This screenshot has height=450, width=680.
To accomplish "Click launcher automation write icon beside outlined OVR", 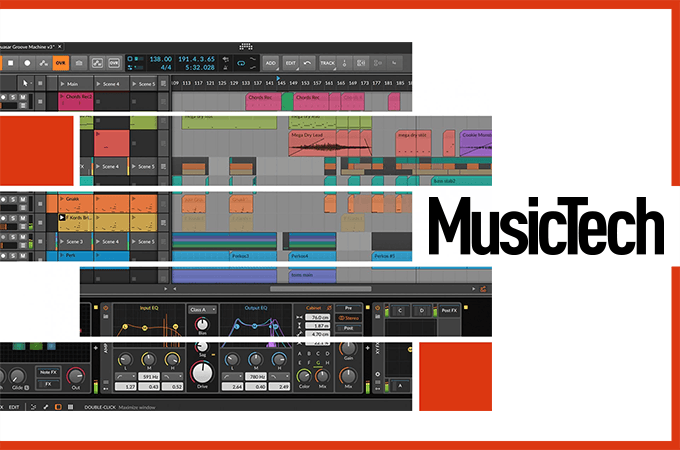I will (x=97, y=63).
